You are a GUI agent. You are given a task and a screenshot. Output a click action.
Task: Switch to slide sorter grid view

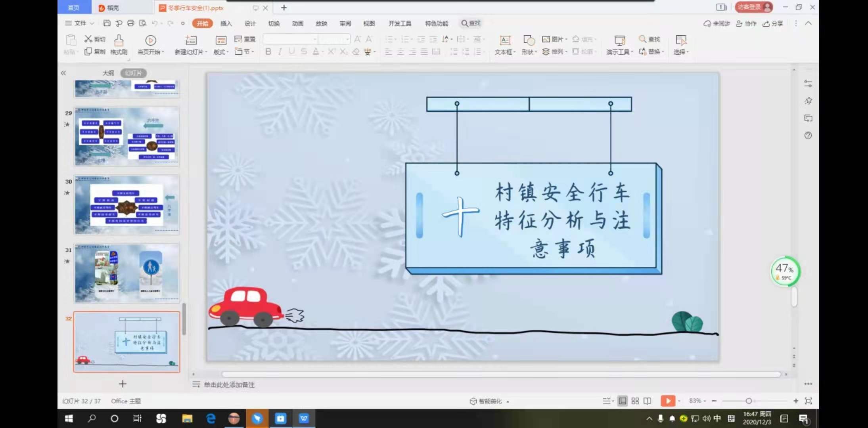(x=635, y=401)
